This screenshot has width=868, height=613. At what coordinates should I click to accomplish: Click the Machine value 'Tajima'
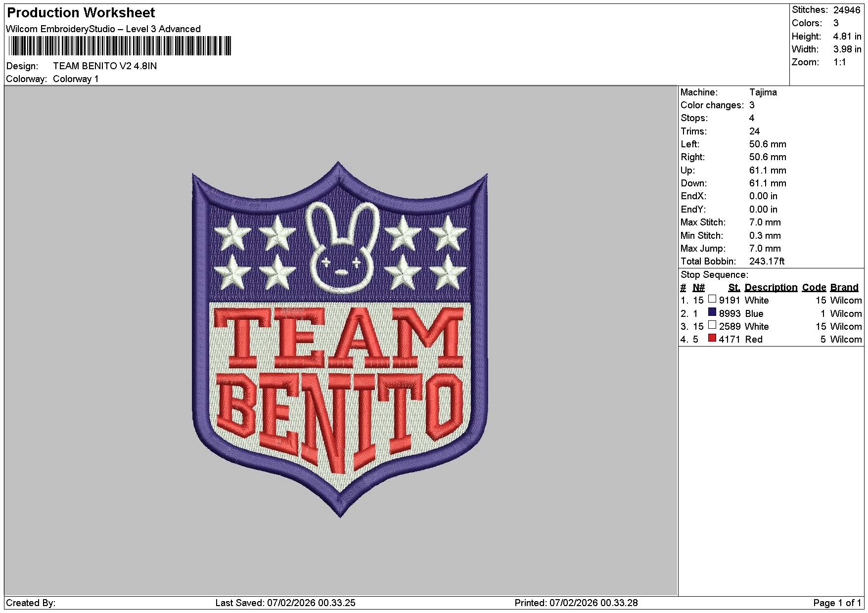(x=763, y=92)
